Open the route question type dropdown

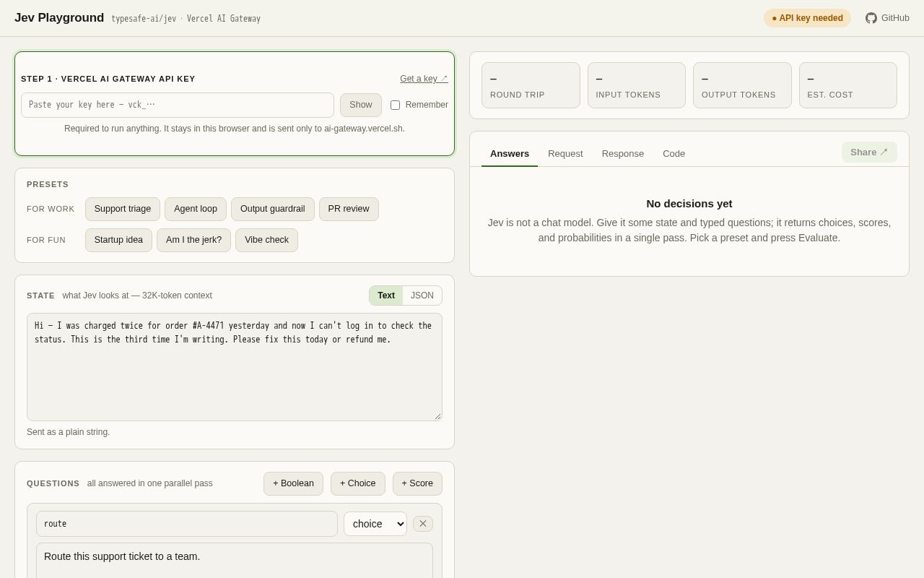375,524
